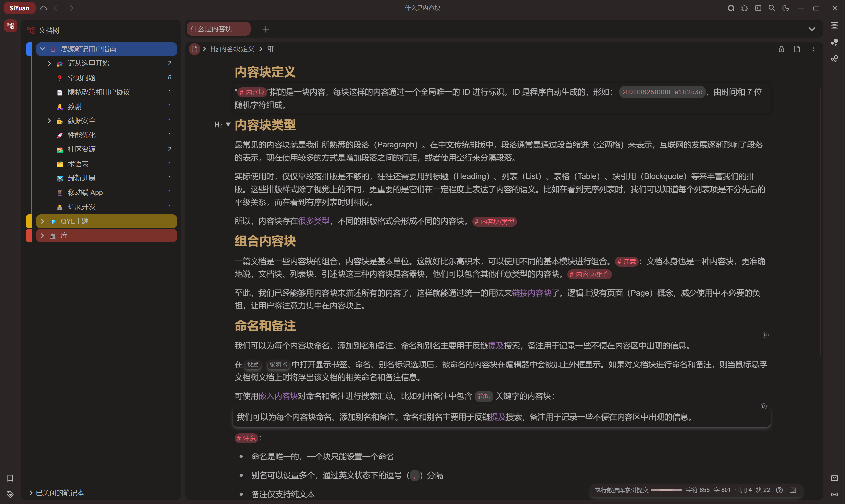Click the 链接内容块 hyperlink in text
This screenshot has width=845, height=504.
click(532, 293)
